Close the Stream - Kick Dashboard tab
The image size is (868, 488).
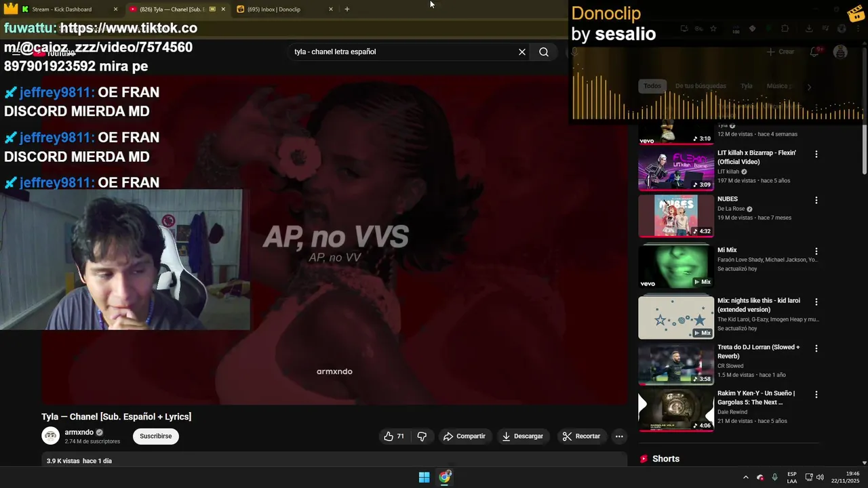(x=115, y=9)
